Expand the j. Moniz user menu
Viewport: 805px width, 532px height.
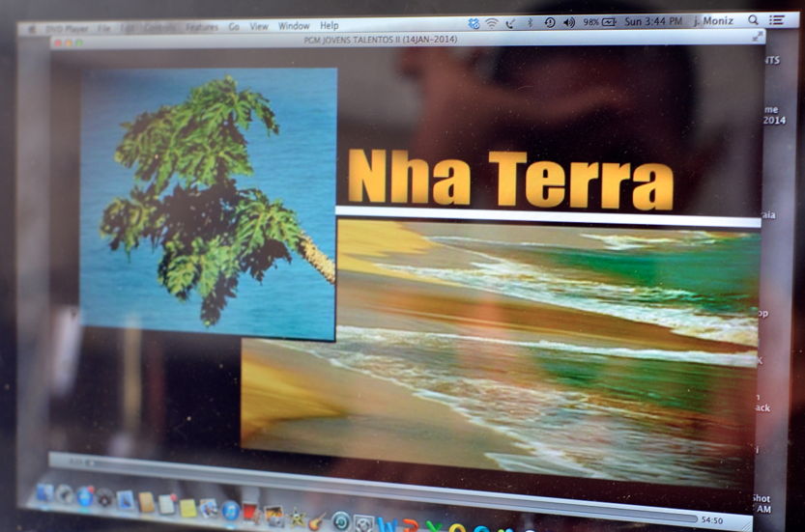pyautogui.click(x=713, y=21)
